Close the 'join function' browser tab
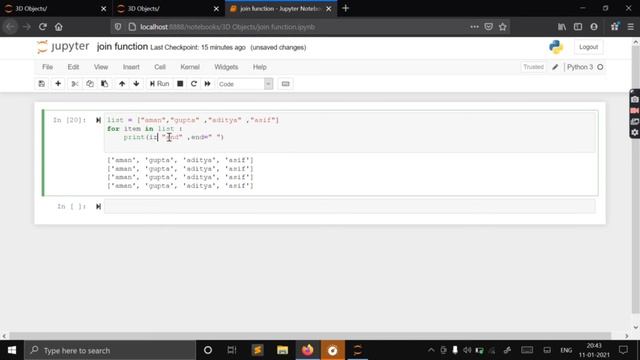Viewport: 640px width, 360px height. click(x=329, y=9)
